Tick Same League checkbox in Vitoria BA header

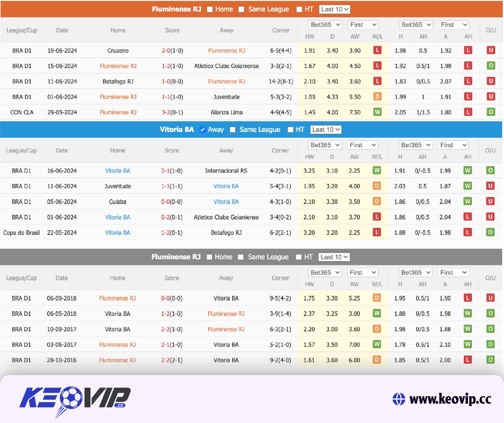click(x=232, y=130)
